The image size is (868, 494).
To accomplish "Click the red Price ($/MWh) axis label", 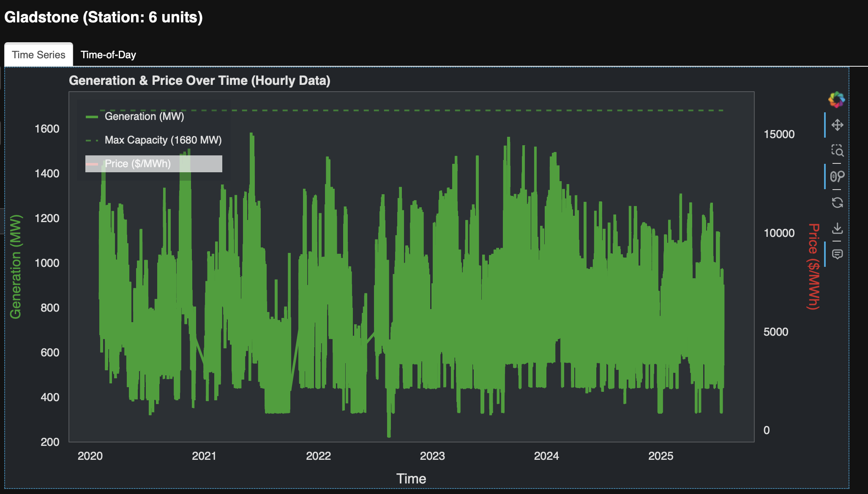I will click(x=814, y=267).
